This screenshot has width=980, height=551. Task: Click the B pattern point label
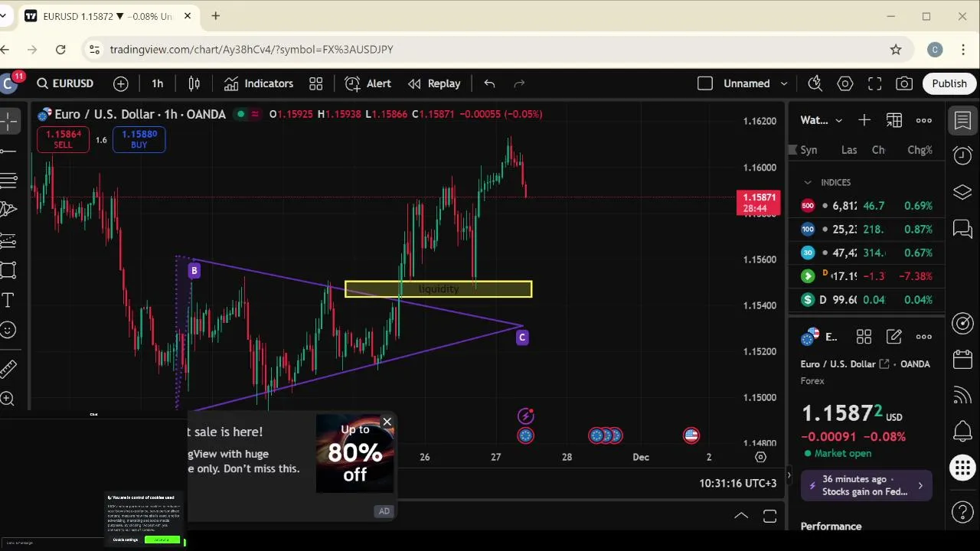point(194,270)
